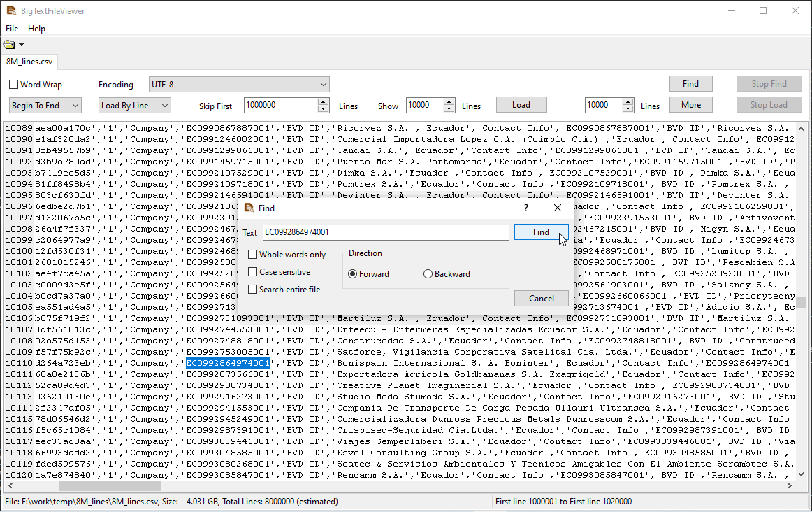
Task: Click Cancel in the Find dialog
Action: [541, 298]
